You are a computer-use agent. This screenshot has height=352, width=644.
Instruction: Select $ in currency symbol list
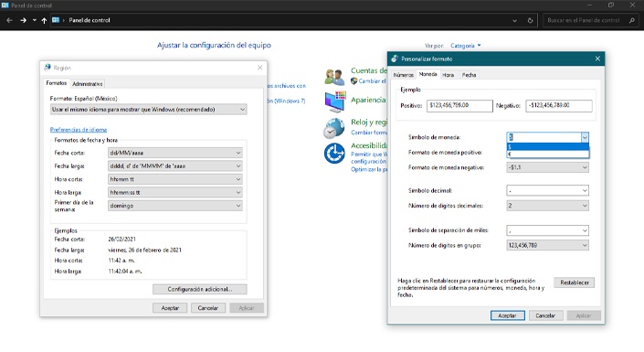click(x=547, y=147)
